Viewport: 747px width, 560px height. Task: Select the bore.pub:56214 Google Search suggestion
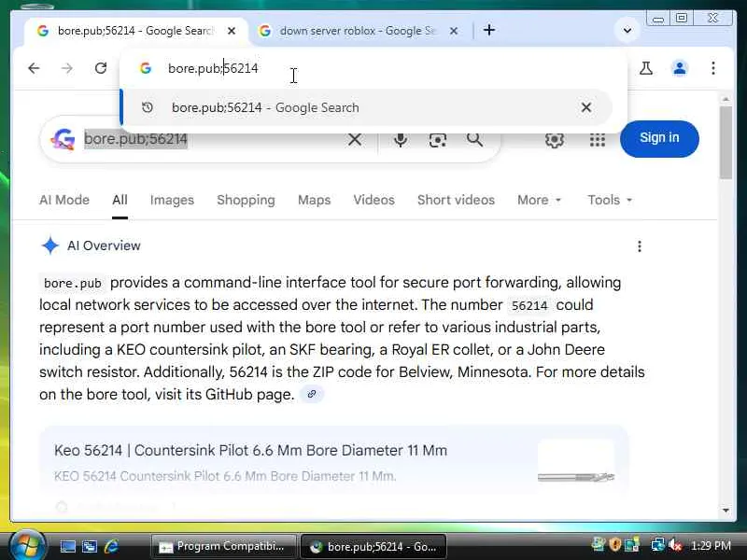(x=367, y=107)
